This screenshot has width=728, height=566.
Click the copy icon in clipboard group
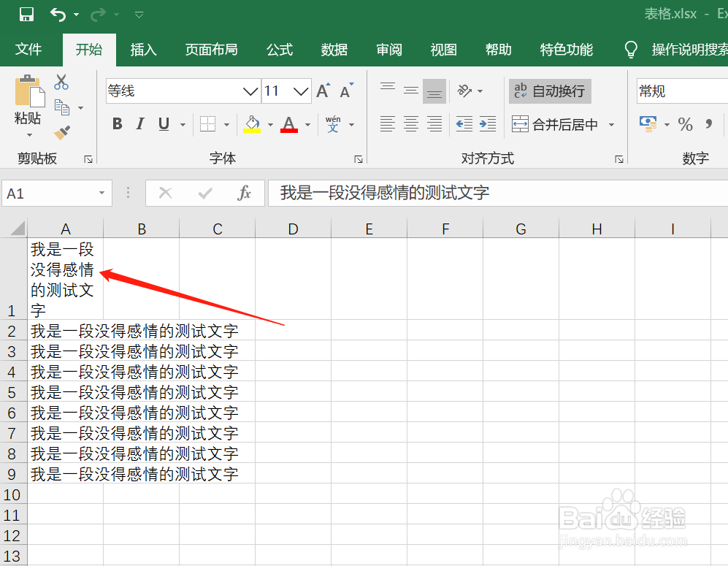63,107
